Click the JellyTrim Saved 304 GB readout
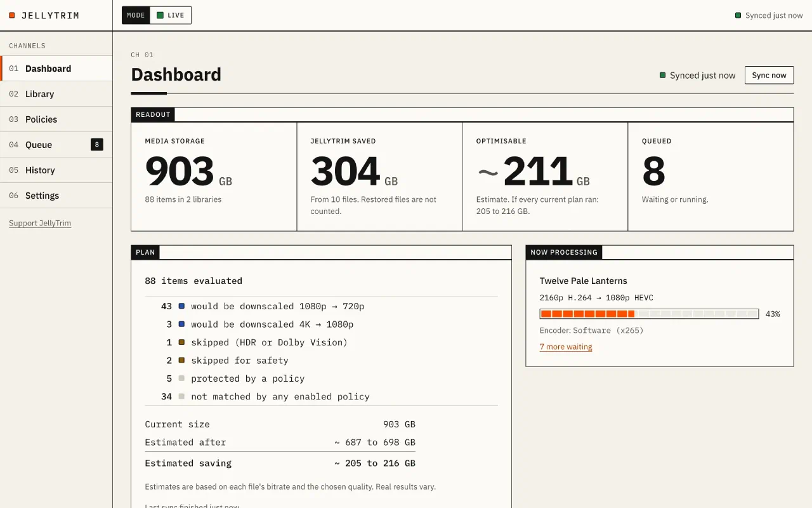812x508 pixels. (x=379, y=177)
